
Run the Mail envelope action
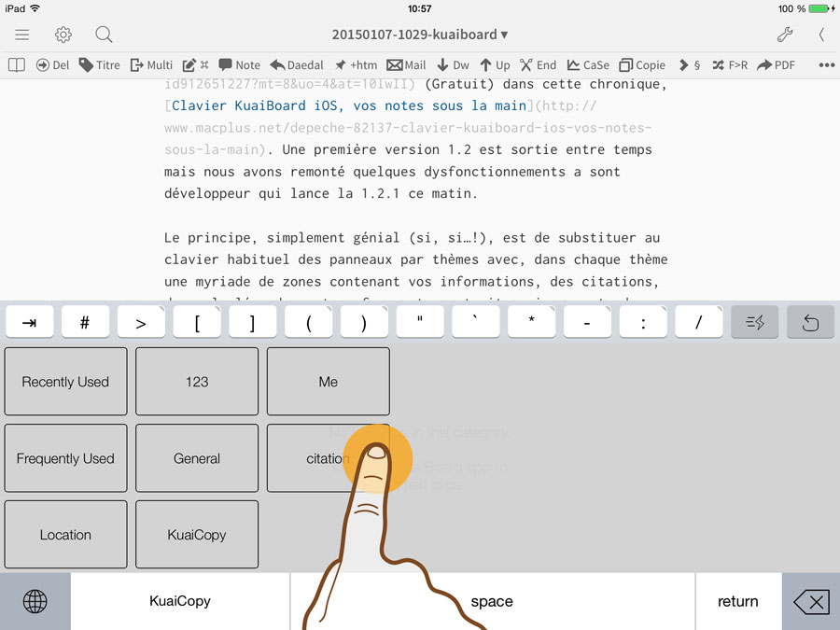(406, 65)
